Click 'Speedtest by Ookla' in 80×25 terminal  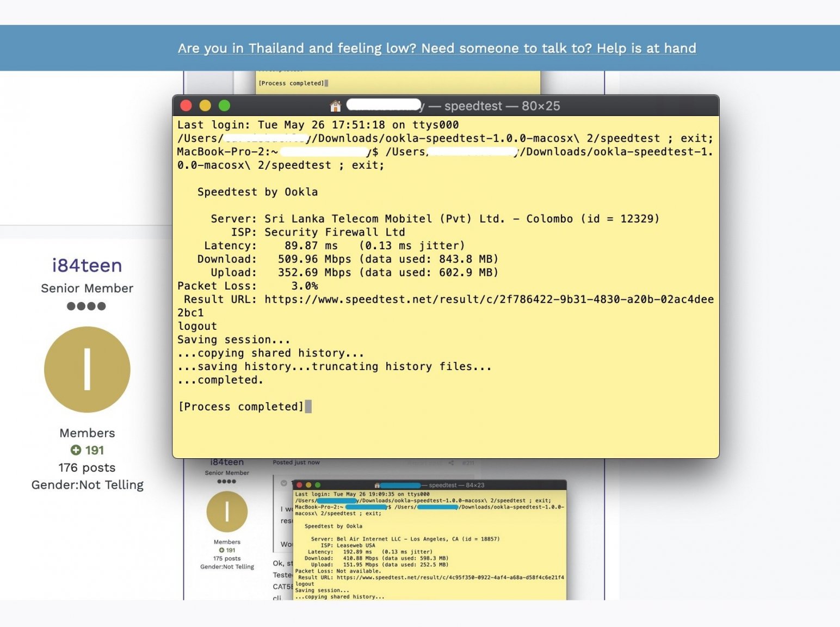(257, 192)
